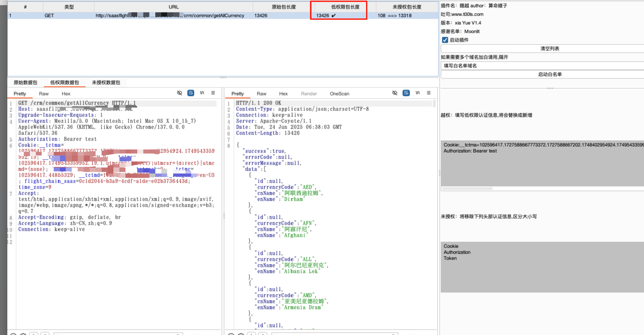Click the 清空列表 button

tap(549, 49)
